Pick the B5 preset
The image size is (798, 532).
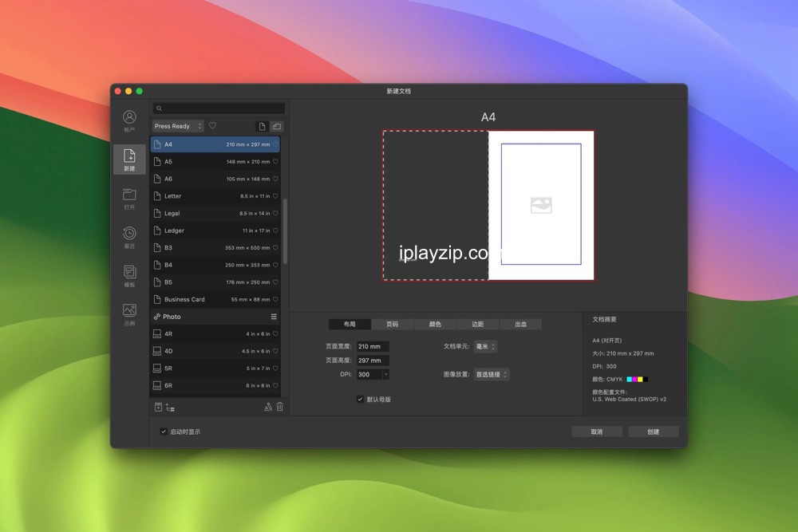215,282
